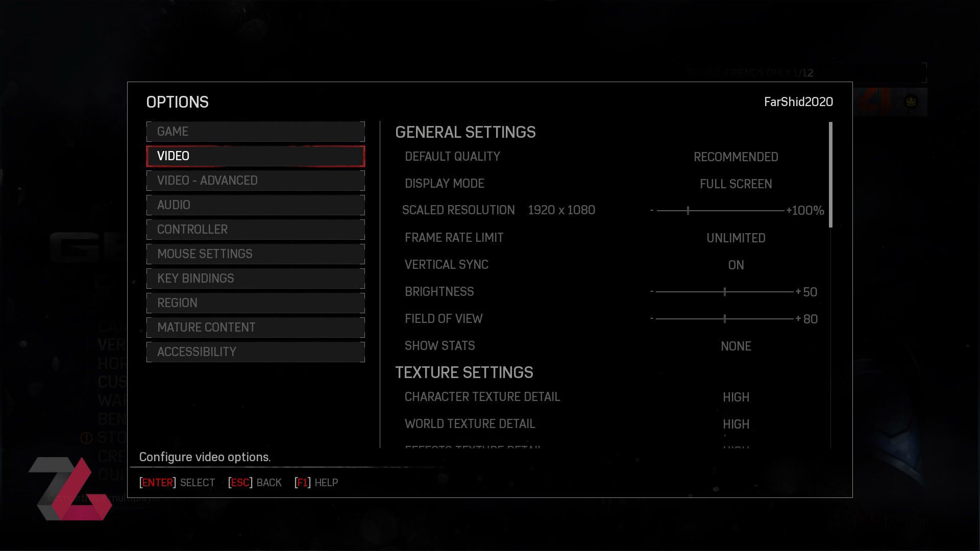Navigate to KEY BINDINGS panel

(255, 278)
